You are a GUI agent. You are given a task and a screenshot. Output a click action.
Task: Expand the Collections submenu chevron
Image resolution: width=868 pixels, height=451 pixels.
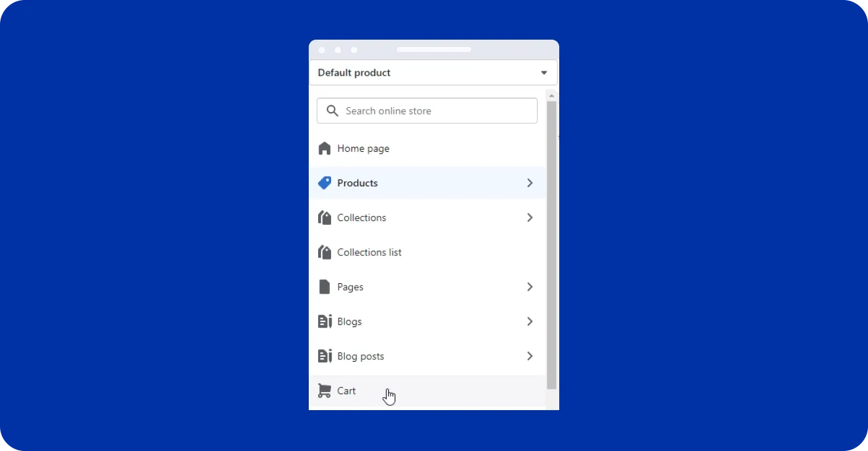(529, 217)
